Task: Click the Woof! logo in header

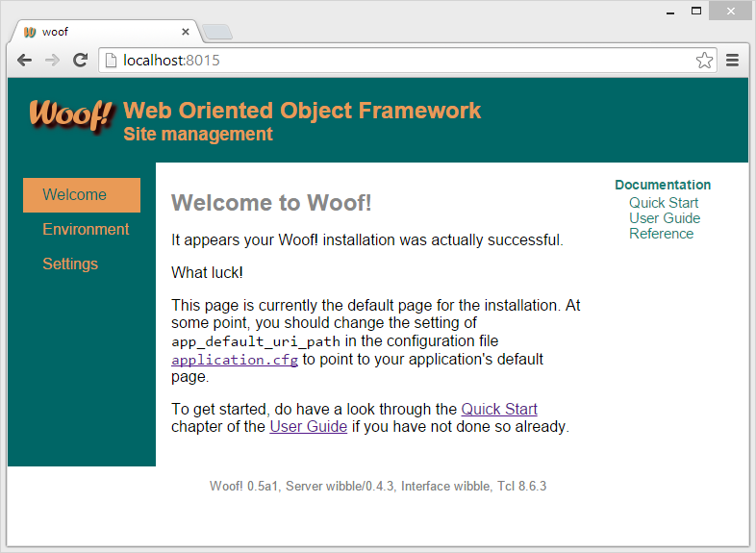Action: (x=71, y=115)
